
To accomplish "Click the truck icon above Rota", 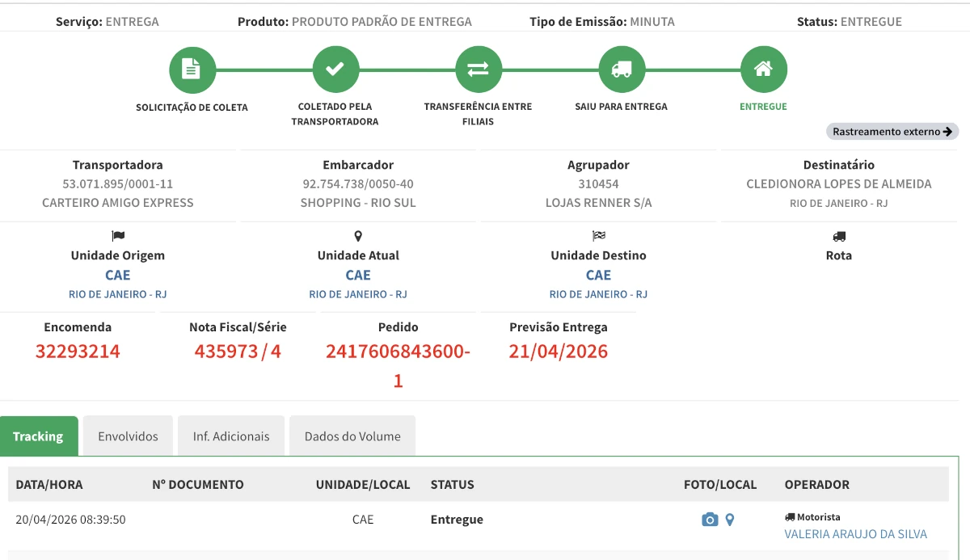I will pos(839,236).
